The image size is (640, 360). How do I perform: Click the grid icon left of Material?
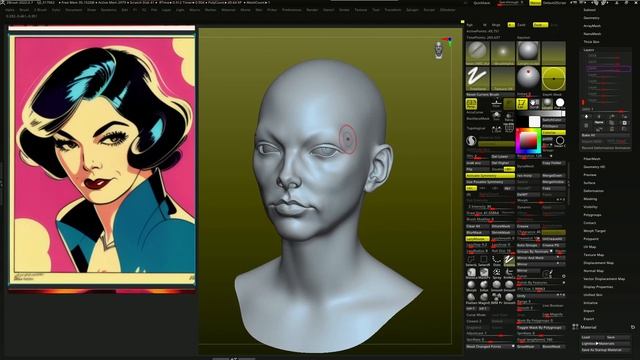point(575,327)
